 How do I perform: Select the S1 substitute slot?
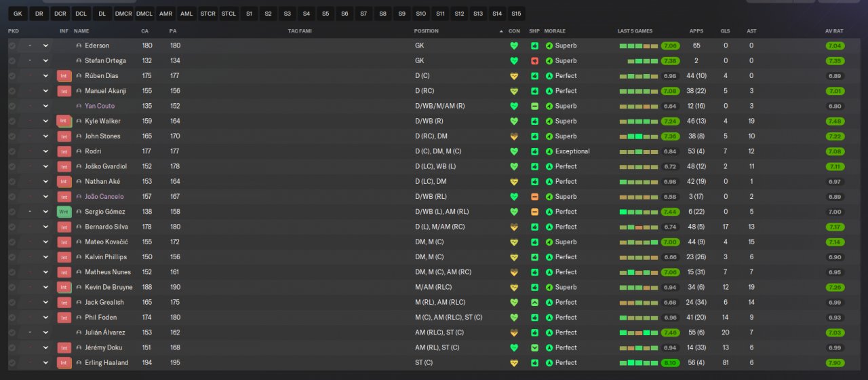[x=250, y=14]
